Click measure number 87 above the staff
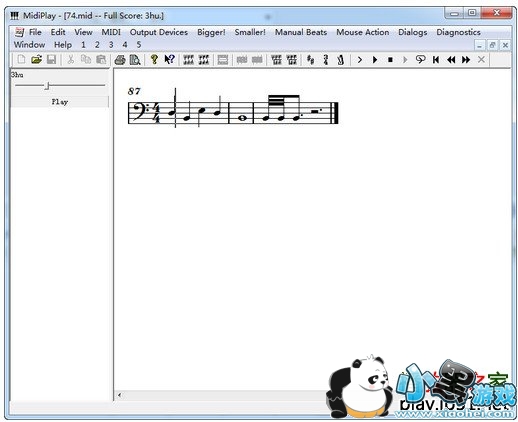 click(x=134, y=91)
